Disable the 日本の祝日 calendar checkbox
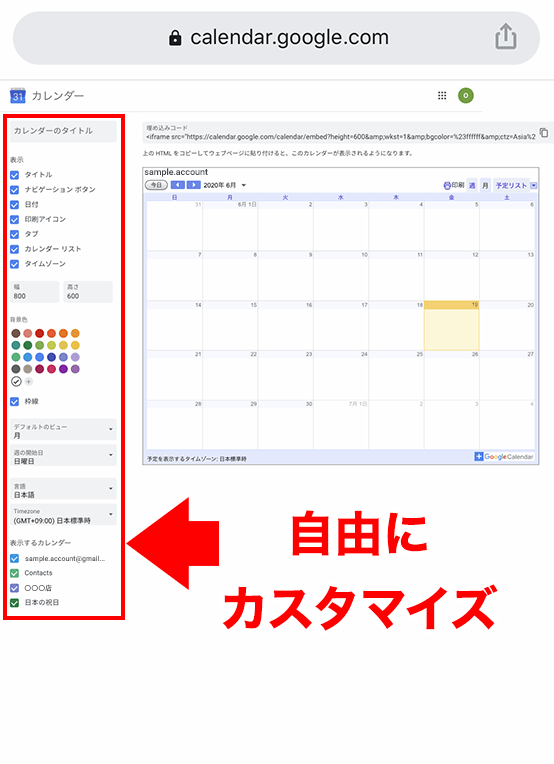The width and height of the screenshot is (554, 764). 15,603
